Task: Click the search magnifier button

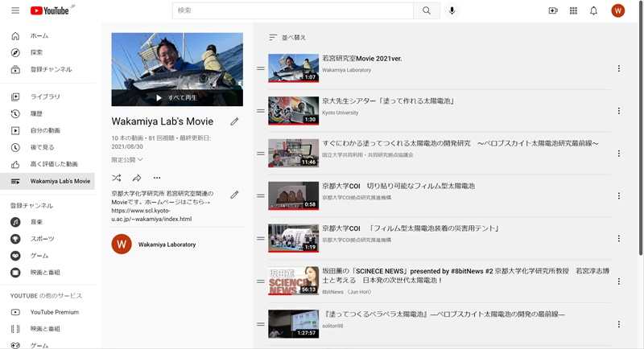Action: pyautogui.click(x=427, y=10)
